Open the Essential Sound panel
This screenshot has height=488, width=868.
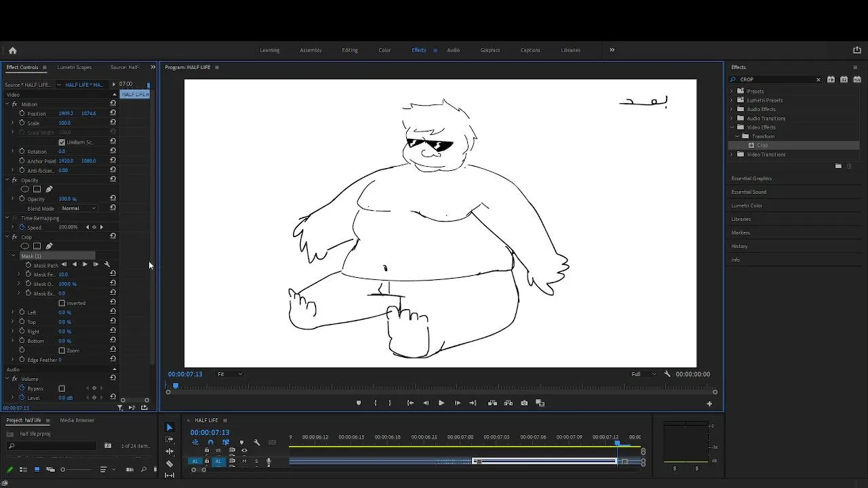[x=749, y=192]
